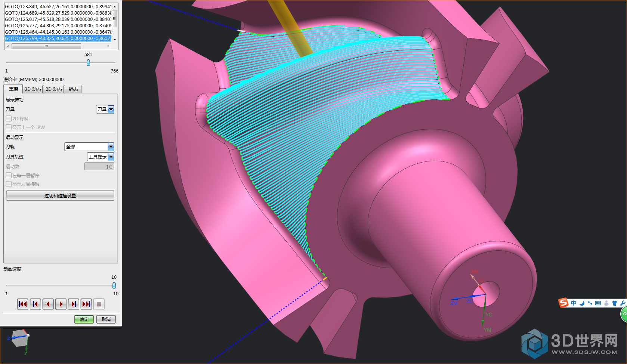Click the GOTO list vertical scrollbar
Screen dimensions: 627x364
pos(115,19)
